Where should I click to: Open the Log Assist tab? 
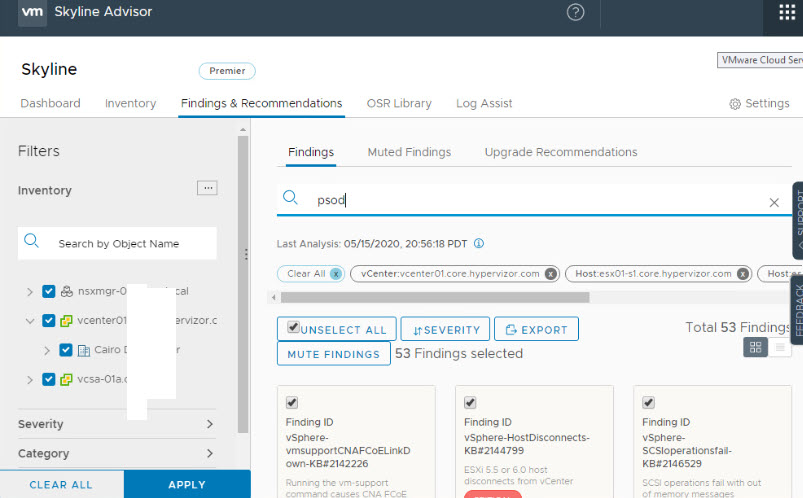click(x=484, y=103)
